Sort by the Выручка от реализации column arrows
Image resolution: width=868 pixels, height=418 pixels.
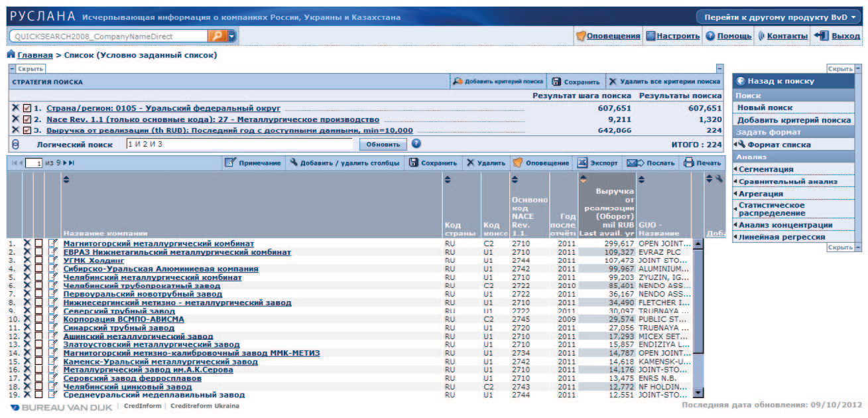584,179
